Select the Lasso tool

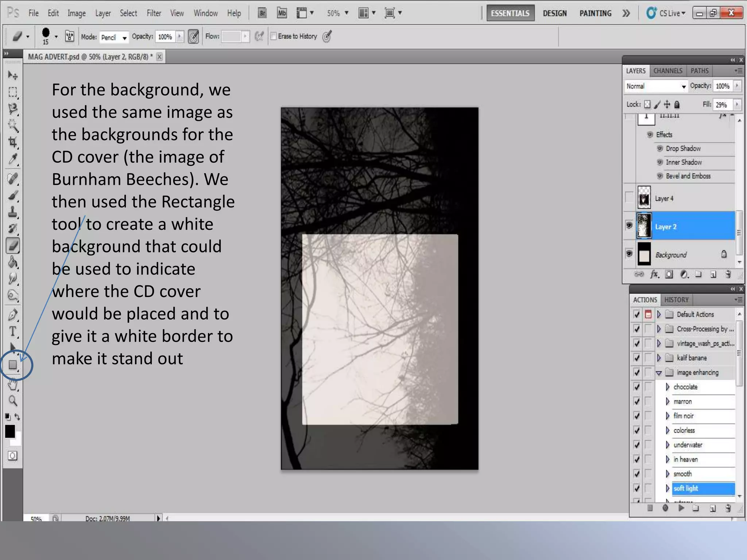pos(13,109)
